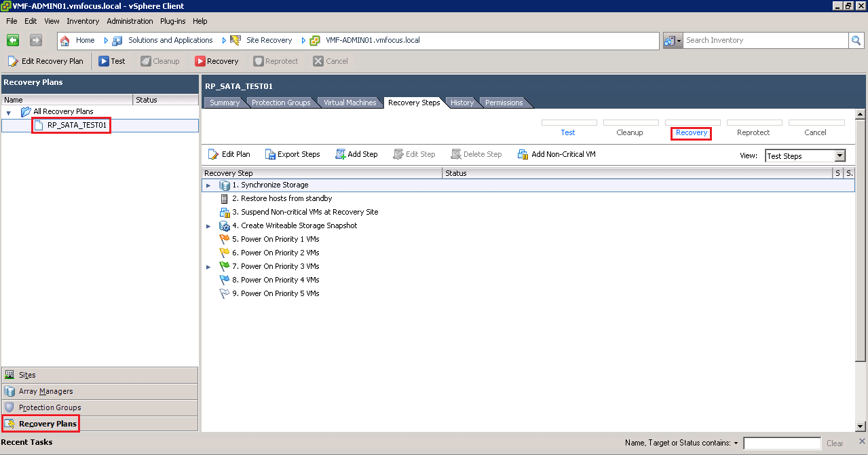Click Edit Plan button
The image size is (868, 455).
229,154
